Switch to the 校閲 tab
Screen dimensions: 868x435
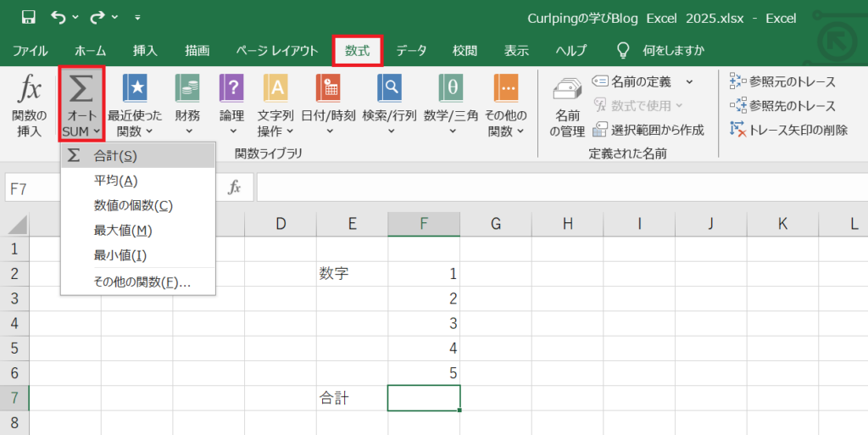tap(465, 51)
